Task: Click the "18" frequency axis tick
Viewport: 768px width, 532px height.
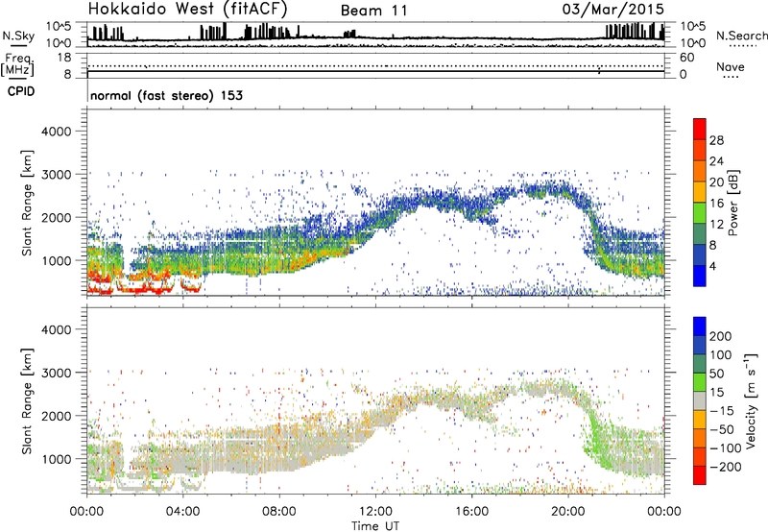Action: coord(64,58)
